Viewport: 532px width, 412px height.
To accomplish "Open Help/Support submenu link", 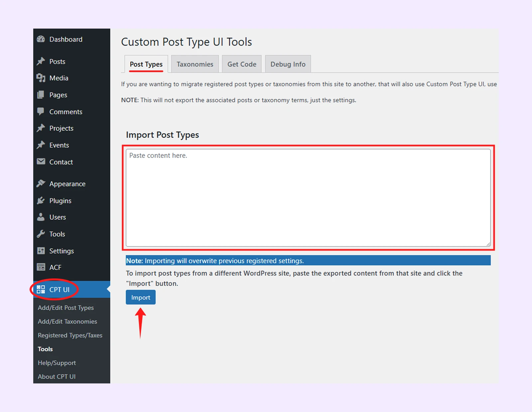I will click(57, 363).
